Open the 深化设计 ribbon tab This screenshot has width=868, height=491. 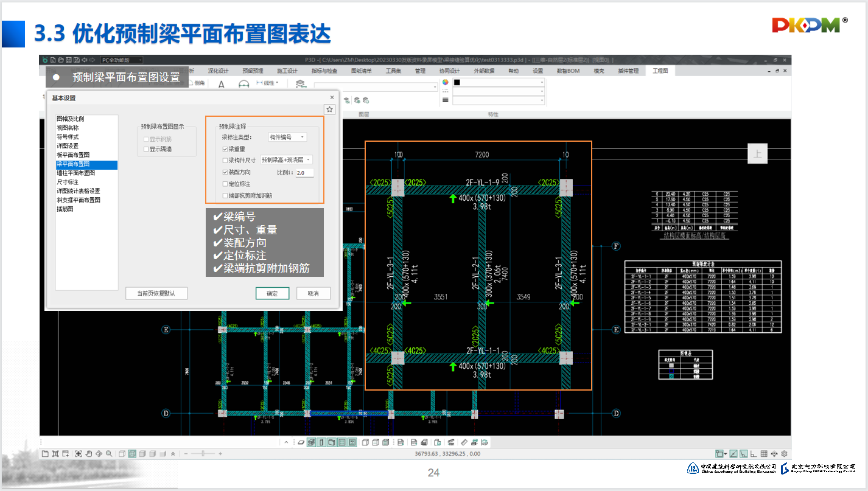pos(218,71)
